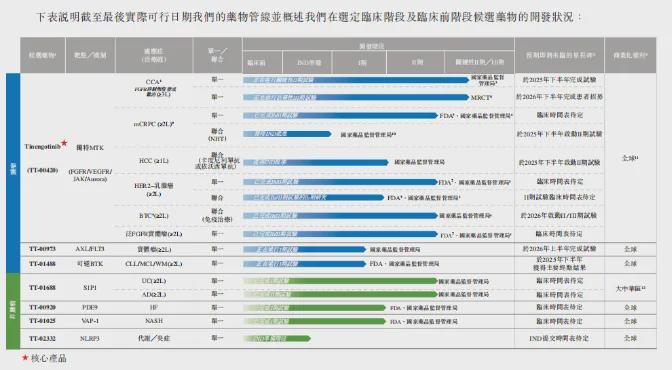Viewport: 672px width, 370px height.
Task: Click the TT-01488 milestone 獲得主要終點結果
Action: coord(559,268)
